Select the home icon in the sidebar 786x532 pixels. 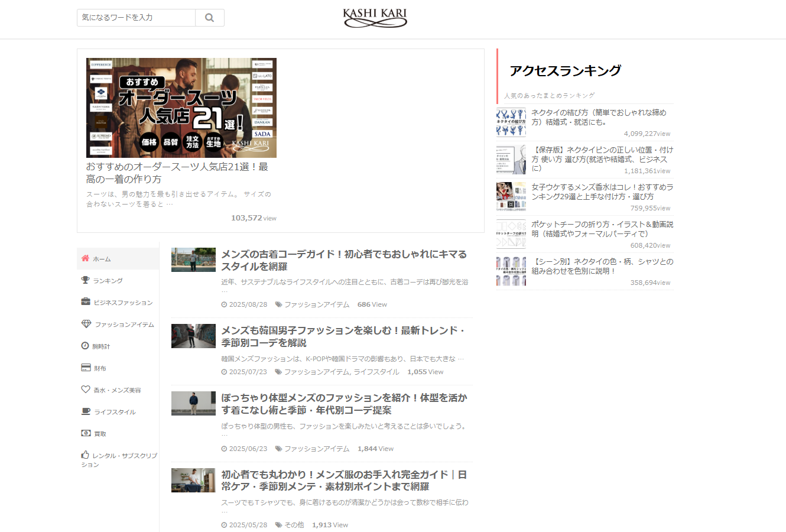pos(86,258)
